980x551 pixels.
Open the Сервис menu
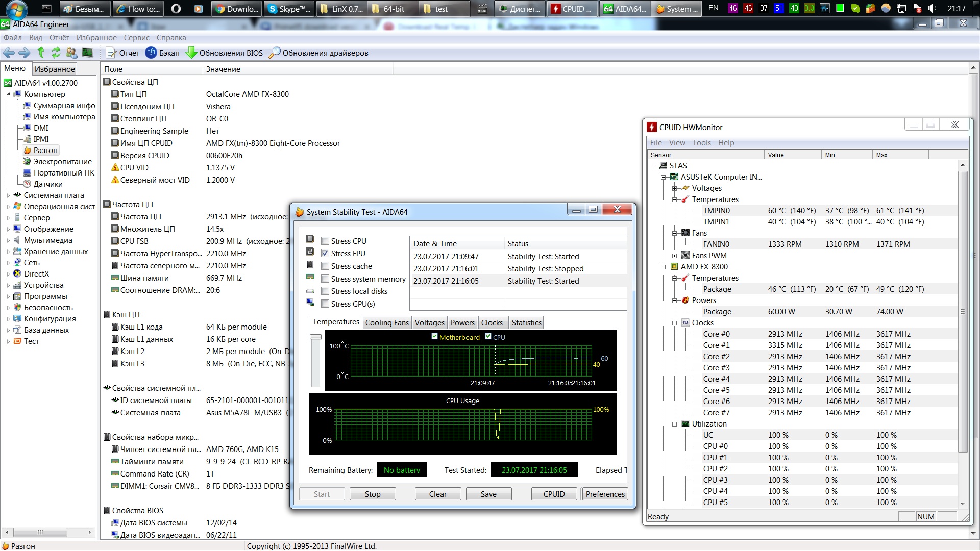(136, 38)
